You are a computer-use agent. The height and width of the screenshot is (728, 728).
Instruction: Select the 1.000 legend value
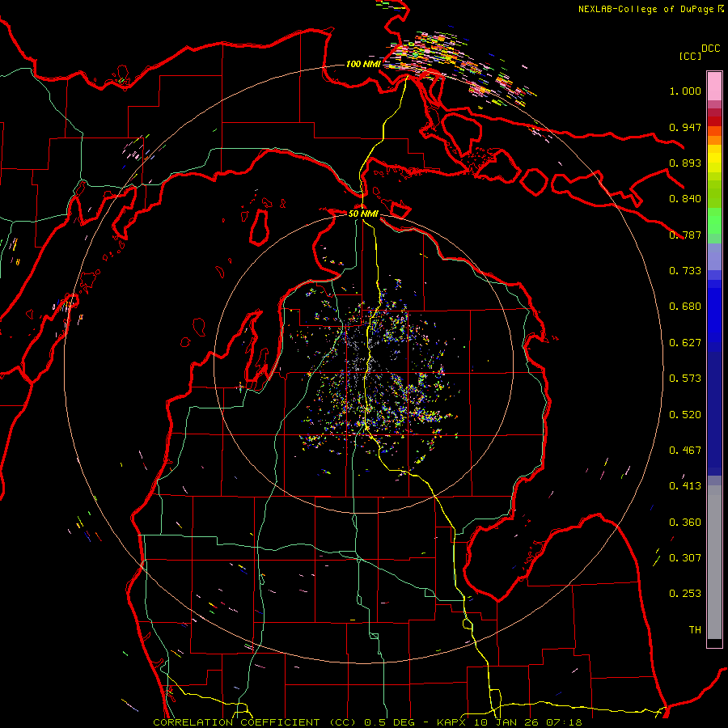[x=685, y=91]
